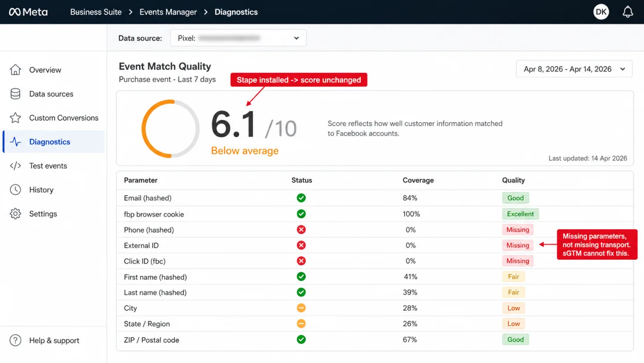The image size is (644, 363).
Task: Click orange warning status for City
Action: 301,308
